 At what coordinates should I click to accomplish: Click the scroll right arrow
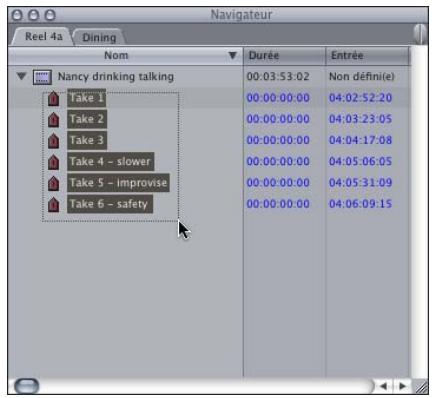[x=402, y=386]
